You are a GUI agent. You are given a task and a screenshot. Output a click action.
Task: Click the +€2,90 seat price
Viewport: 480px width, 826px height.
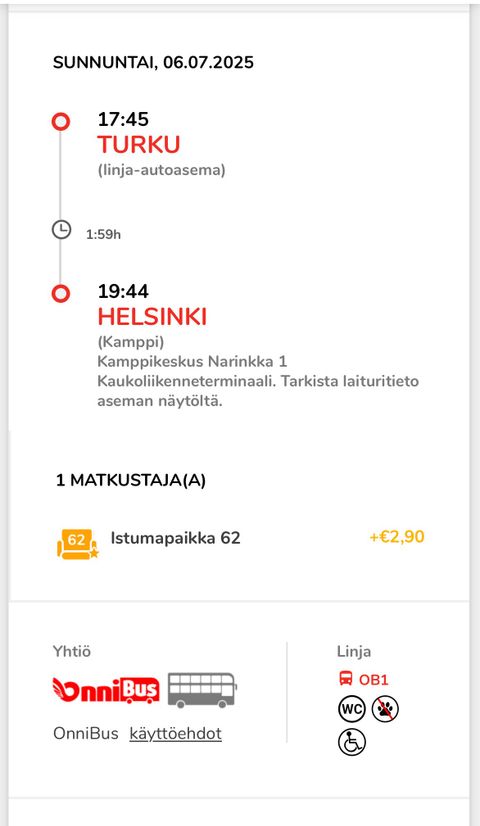(397, 537)
